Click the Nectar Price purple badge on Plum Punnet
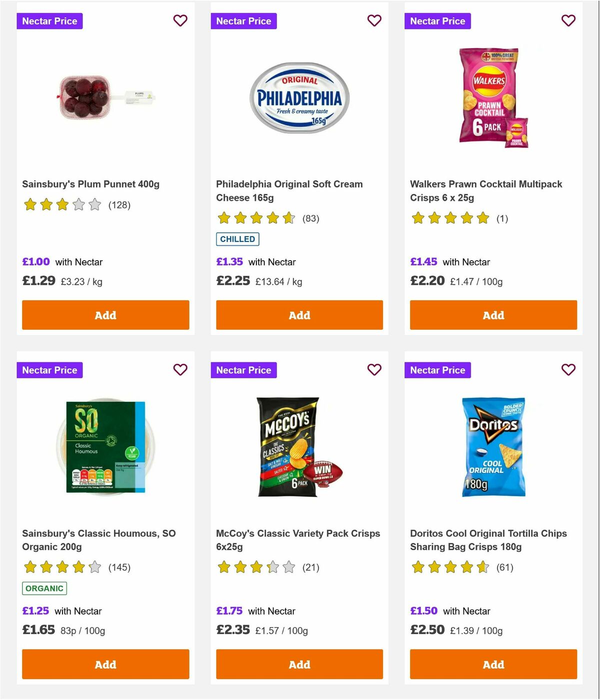The height and width of the screenshot is (700, 600). point(49,20)
